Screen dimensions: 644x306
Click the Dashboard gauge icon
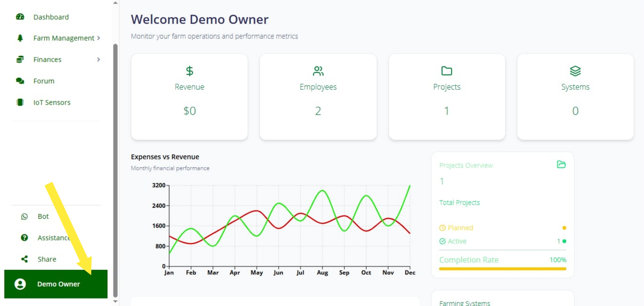20,17
